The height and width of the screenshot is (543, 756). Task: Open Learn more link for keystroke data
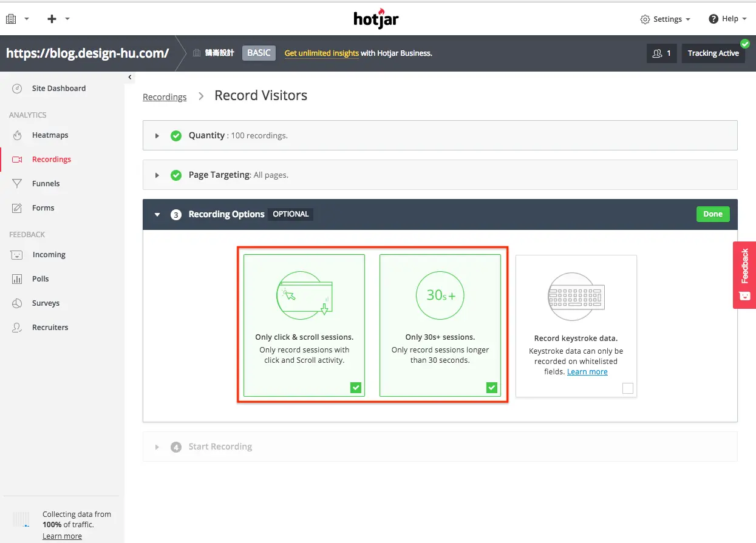coord(587,372)
